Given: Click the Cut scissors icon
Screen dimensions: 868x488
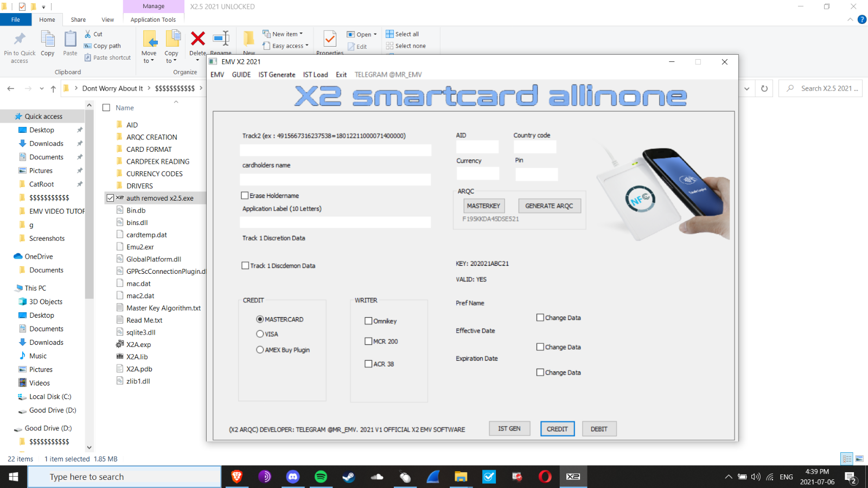Looking at the screenshot, I should tap(88, 34).
